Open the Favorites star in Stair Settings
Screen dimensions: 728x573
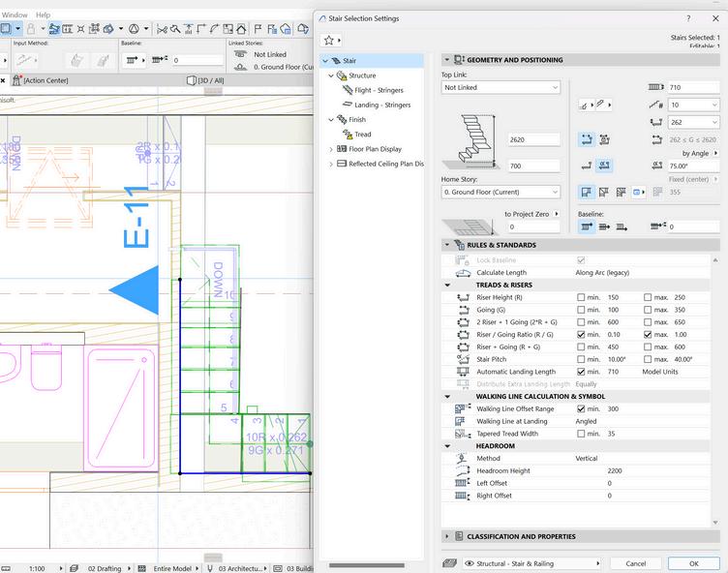pyautogui.click(x=329, y=40)
